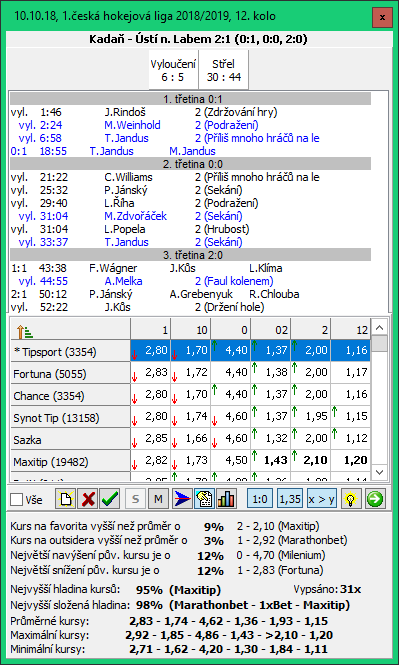The image size is (399, 665).
Task: Click the 1. třetina 0:1 header
Action: click(x=190, y=99)
